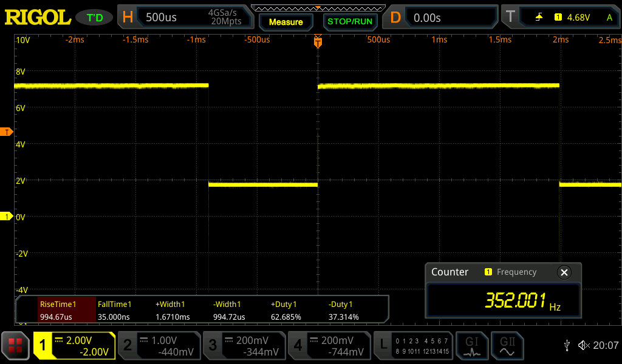Viewport: 622px width, 364px height.
Task: Enable channel 3 with 200mV scale
Action: [244, 346]
